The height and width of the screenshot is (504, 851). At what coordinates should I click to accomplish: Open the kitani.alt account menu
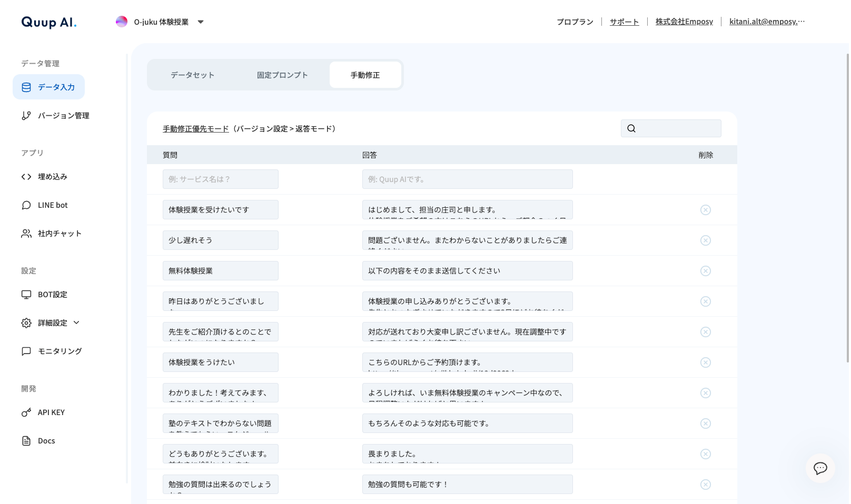(x=766, y=22)
